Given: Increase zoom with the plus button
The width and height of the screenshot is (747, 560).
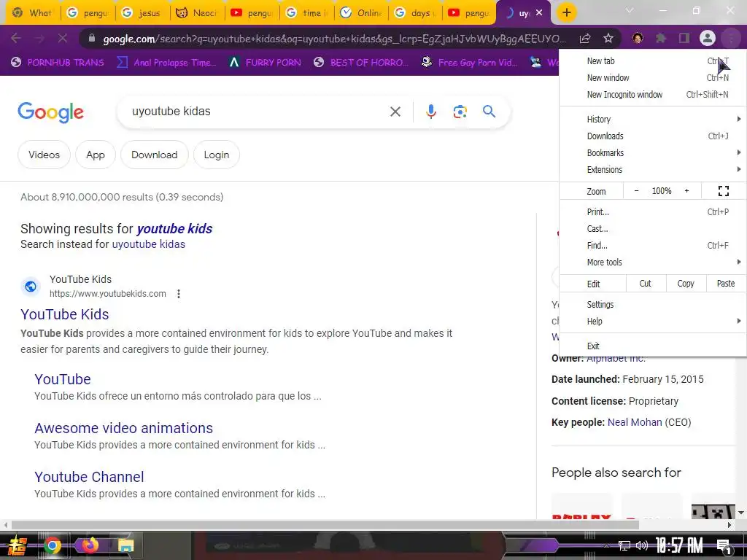Looking at the screenshot, I should coord(686,191).
